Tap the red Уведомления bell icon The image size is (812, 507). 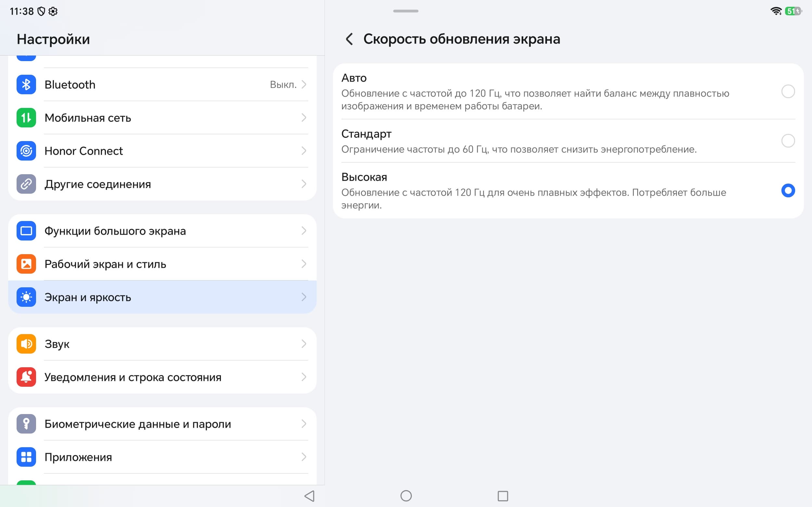click(26, 377)
